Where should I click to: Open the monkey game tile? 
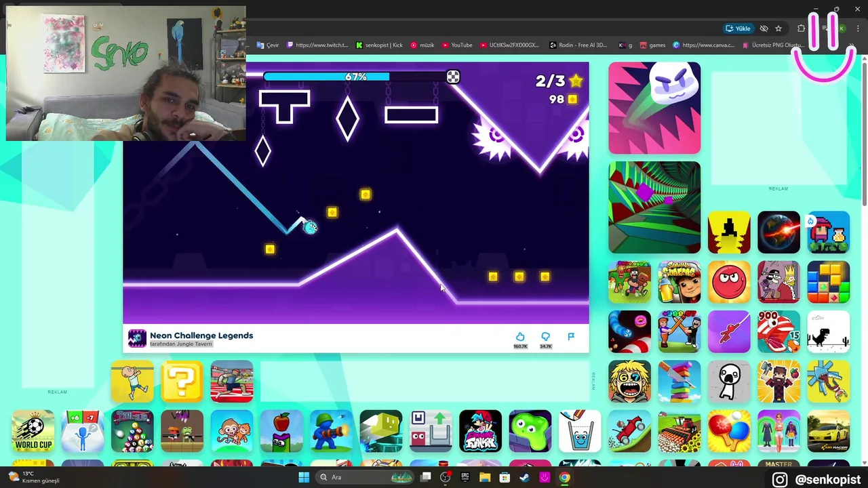[232, 431]
